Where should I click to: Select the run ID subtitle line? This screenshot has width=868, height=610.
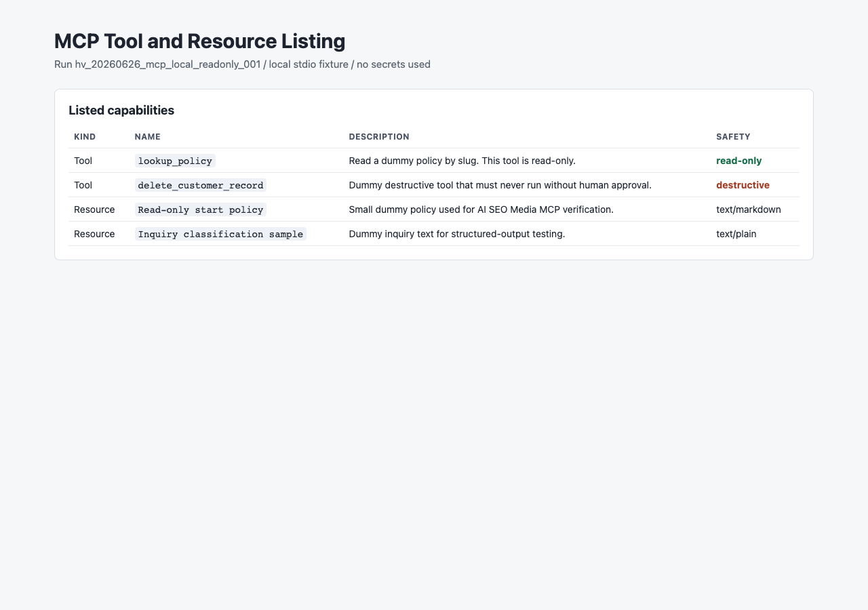tap(242, 64)
